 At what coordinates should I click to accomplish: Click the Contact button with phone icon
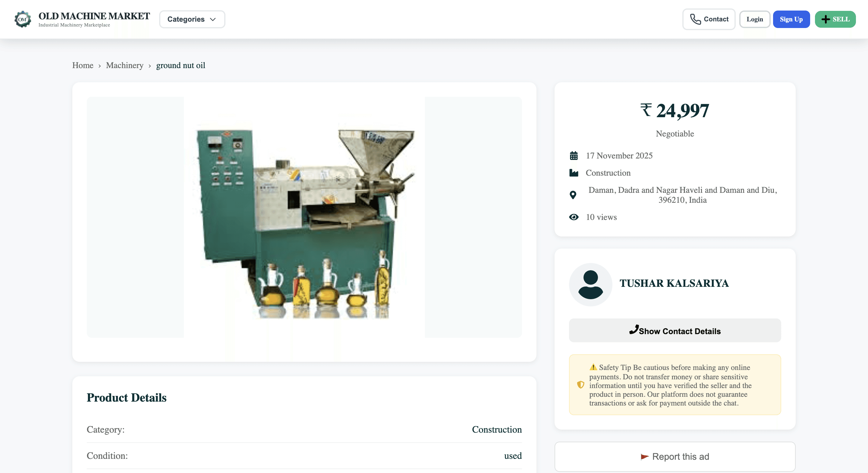(x=709, y=19)
